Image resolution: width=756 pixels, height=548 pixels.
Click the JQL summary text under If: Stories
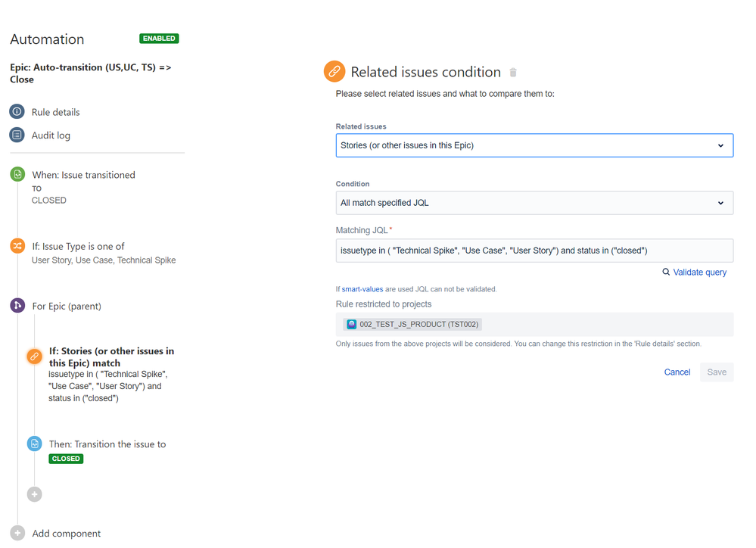click(x=108, y=386)
